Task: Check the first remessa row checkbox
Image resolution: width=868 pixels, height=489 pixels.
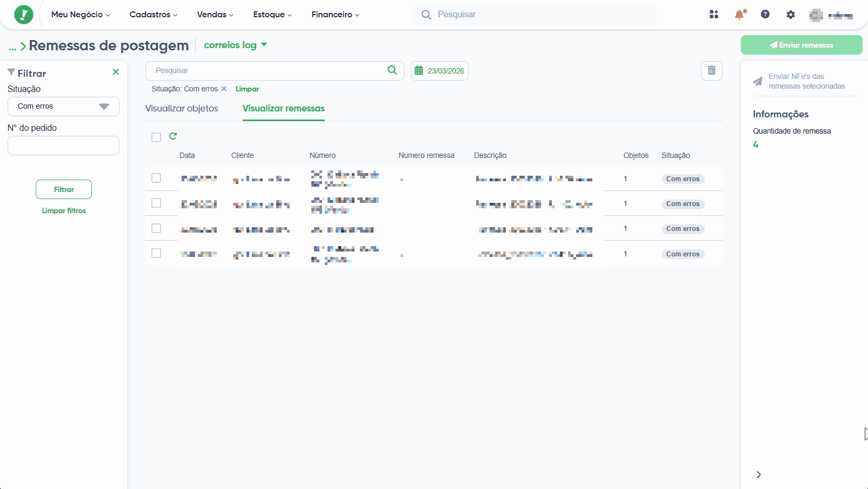Action: pos(156,178)
